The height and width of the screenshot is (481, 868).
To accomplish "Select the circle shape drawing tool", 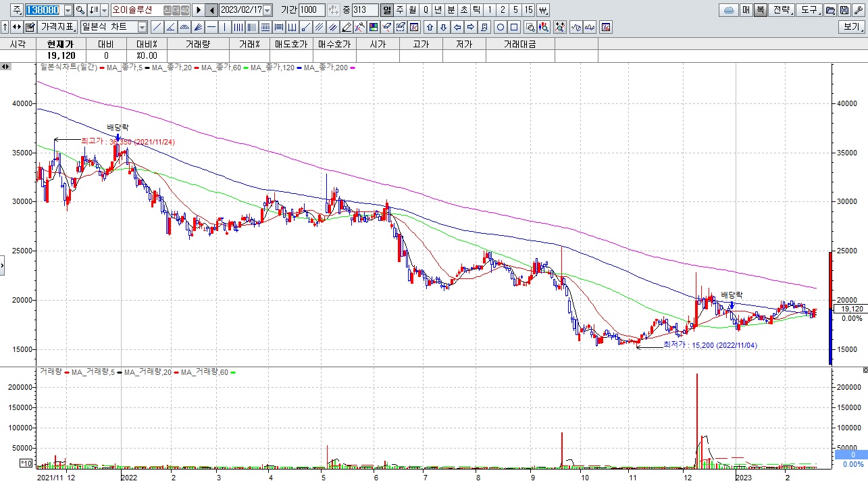I will pyautogui.click(x=500, y=27).
